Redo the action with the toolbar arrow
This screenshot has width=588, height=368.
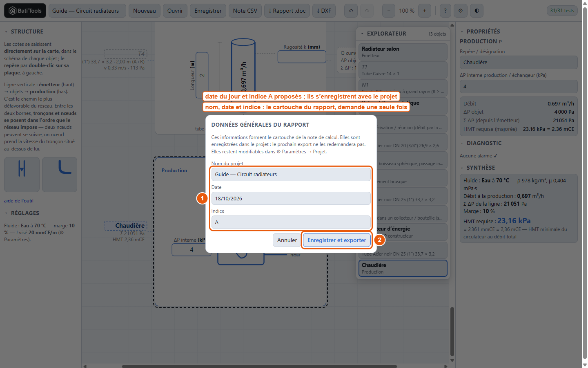(367, 11)
